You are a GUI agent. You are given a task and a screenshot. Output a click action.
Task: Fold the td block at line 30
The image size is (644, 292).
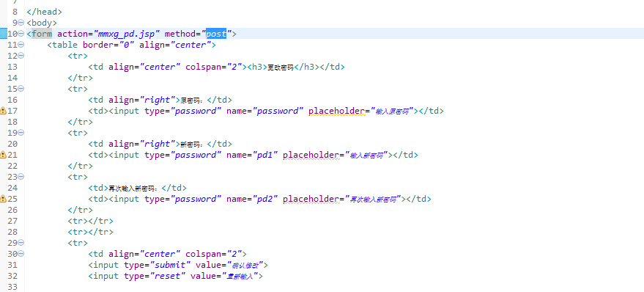coord(21,254)
